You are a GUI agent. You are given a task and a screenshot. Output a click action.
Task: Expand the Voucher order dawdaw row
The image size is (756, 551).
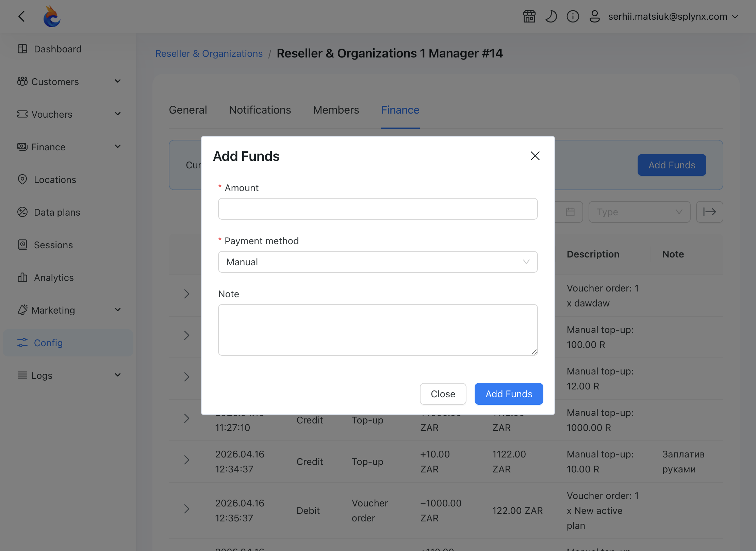(x=186, y=294)
